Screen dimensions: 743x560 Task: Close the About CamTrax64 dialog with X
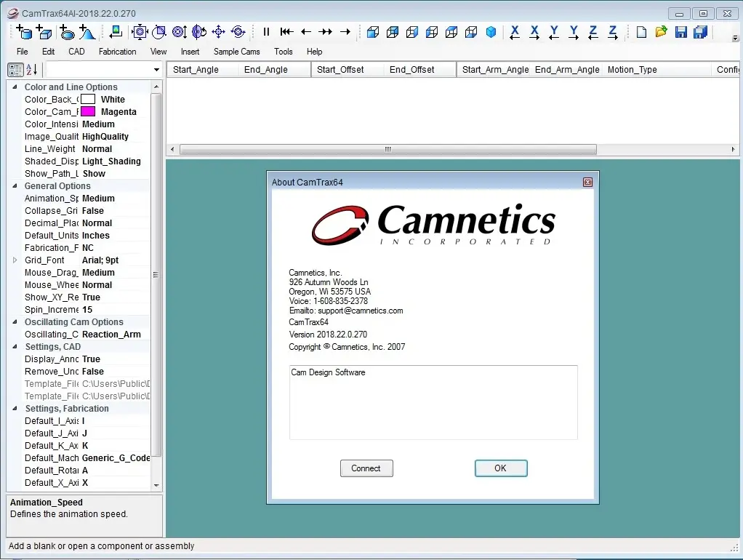point(587,182)
